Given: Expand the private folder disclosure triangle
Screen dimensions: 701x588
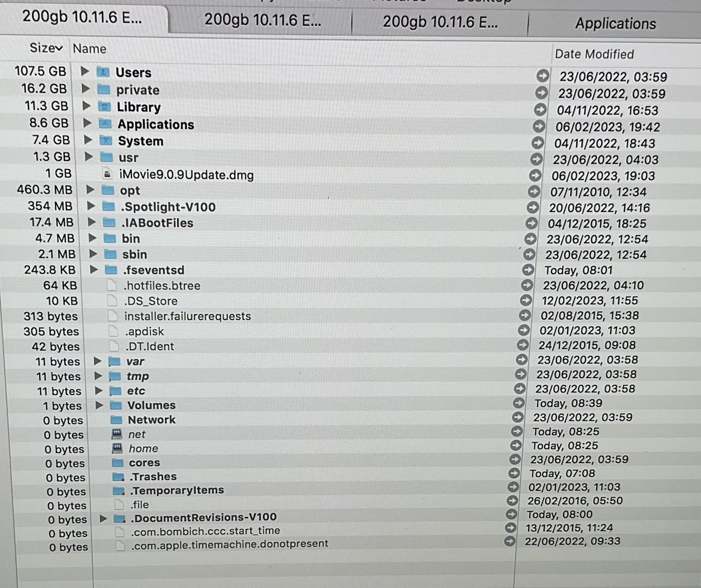Looking at the screenshot, I should coord(86,89).
